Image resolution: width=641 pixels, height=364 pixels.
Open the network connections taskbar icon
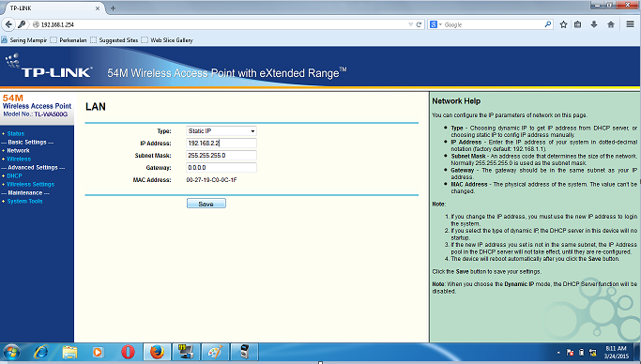click(186, 352)
